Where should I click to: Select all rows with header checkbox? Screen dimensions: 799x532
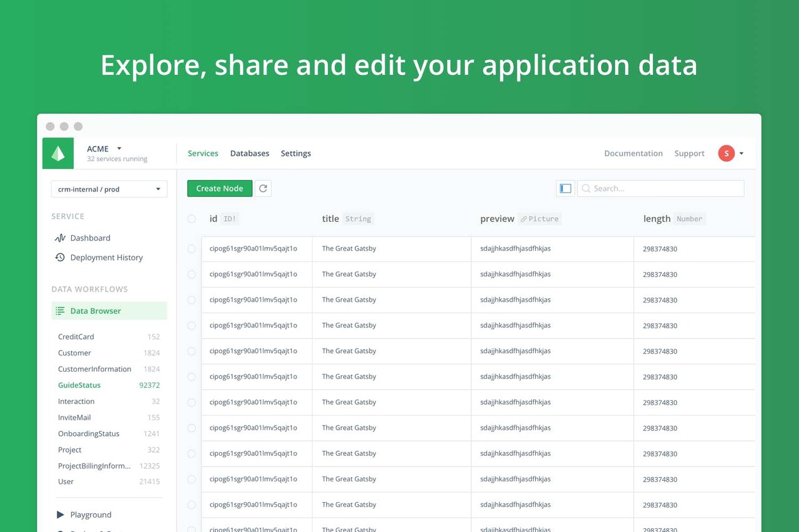(192, 219)
